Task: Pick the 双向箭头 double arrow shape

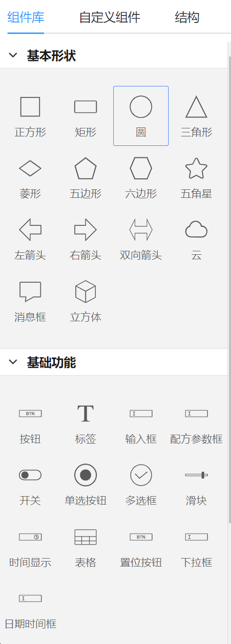Action: [x=141, y=239]
